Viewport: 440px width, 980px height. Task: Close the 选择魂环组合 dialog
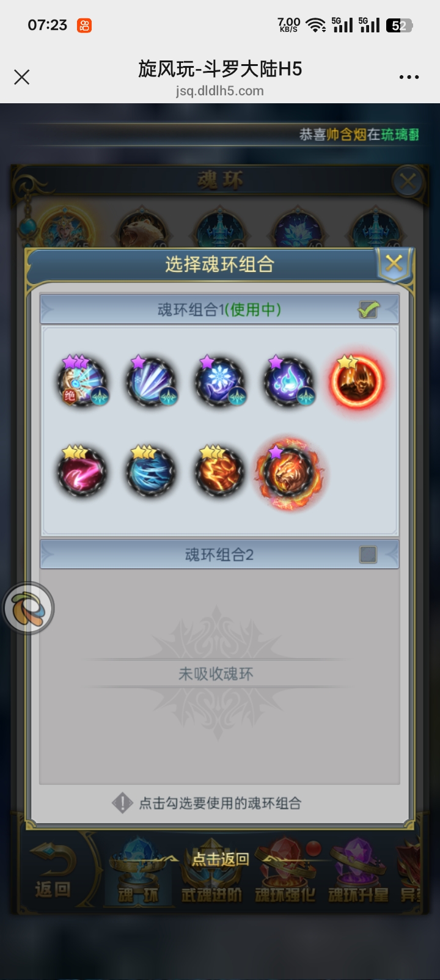[x=394, y=264]
